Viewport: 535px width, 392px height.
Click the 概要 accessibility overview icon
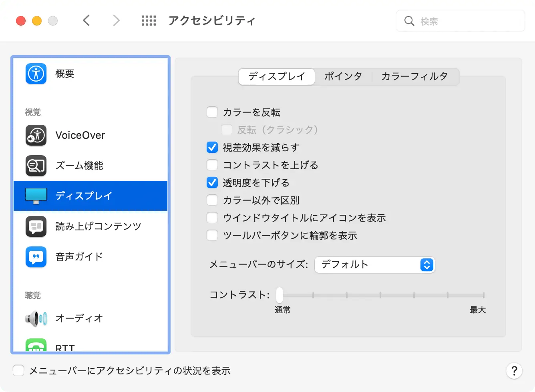pyautogui.click(x=36, y=74)
